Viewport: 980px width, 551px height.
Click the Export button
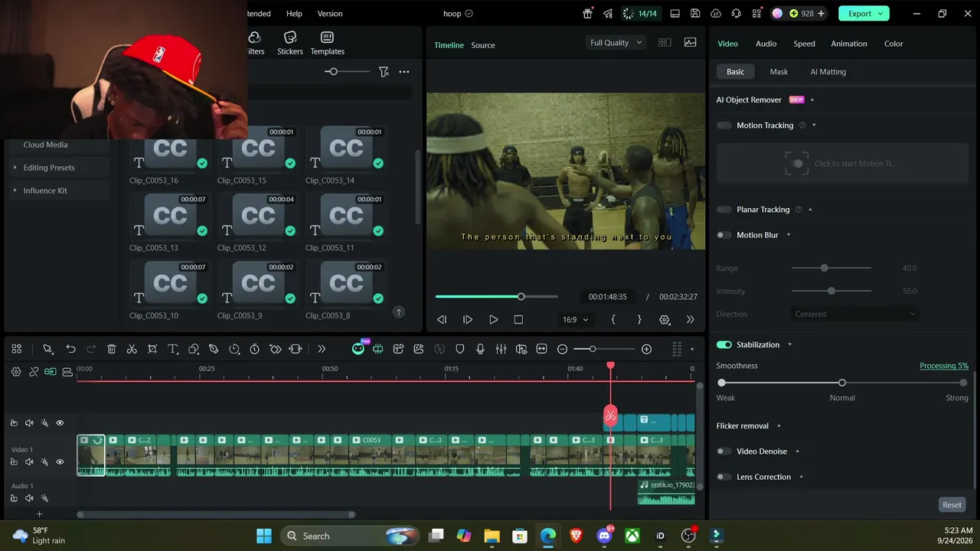click(x=864, y=14)
